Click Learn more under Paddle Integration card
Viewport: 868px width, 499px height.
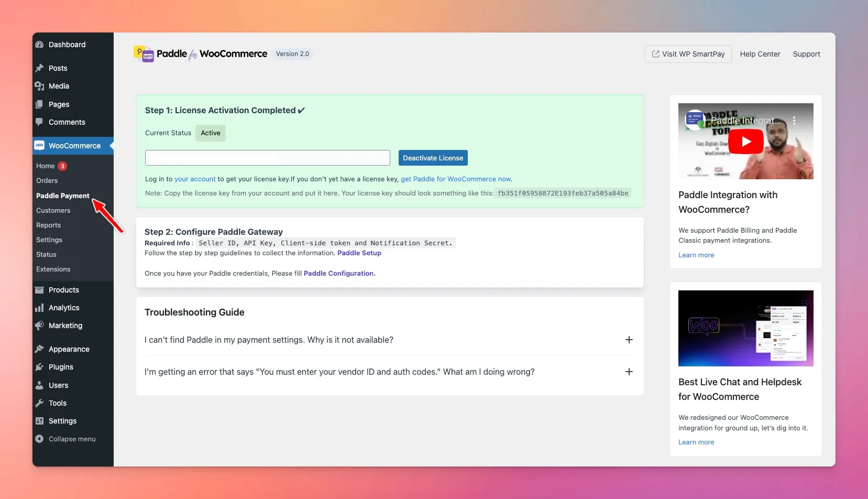[696, 255]
